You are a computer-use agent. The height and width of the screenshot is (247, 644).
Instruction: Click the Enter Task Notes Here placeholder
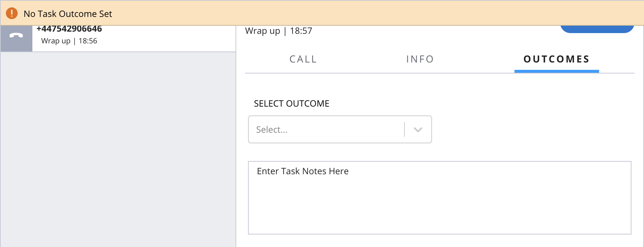302,171
